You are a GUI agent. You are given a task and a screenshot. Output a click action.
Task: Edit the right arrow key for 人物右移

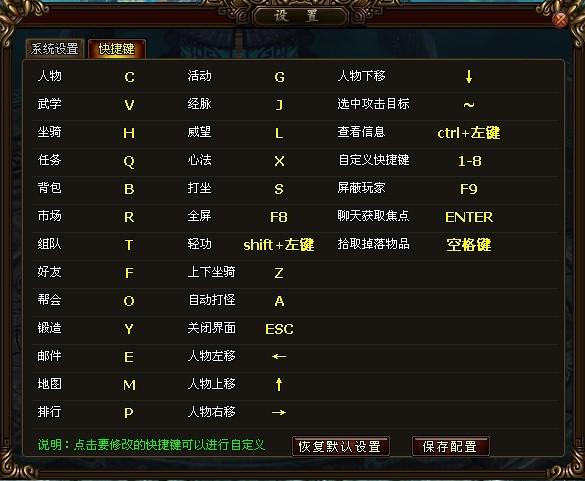tap(279, 412)
